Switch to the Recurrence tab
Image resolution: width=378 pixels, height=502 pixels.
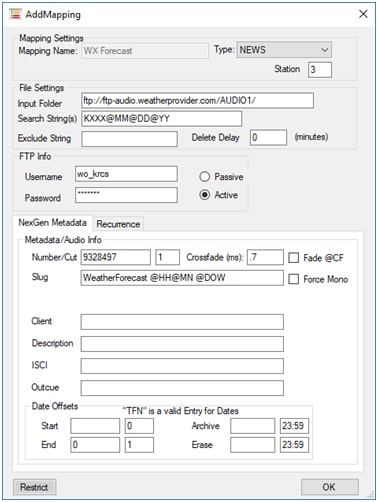tap(118, 224)
